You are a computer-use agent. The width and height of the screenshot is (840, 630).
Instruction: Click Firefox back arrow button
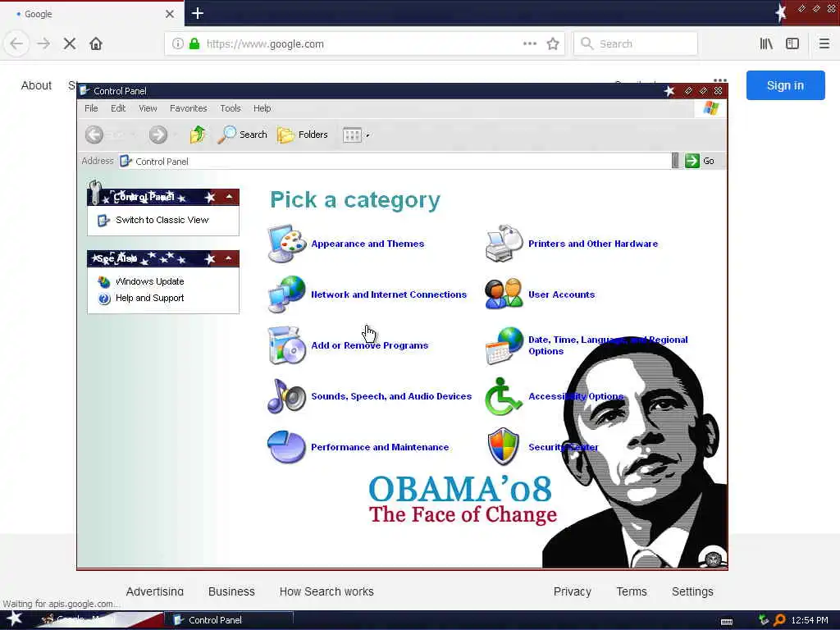pos(16,43)
